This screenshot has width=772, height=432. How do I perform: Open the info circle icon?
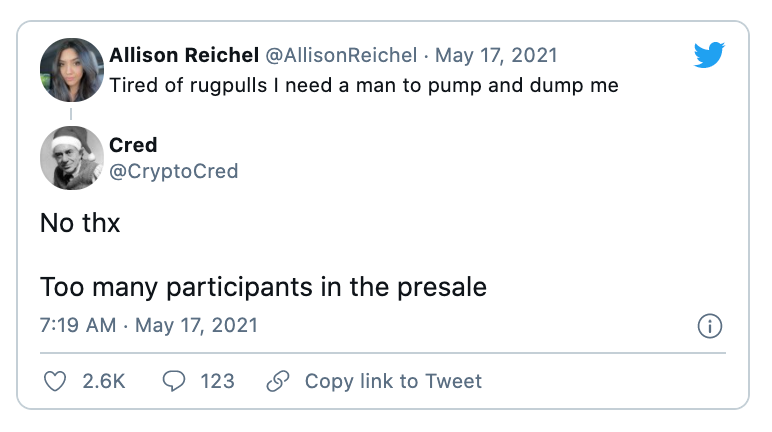point(708,326)
